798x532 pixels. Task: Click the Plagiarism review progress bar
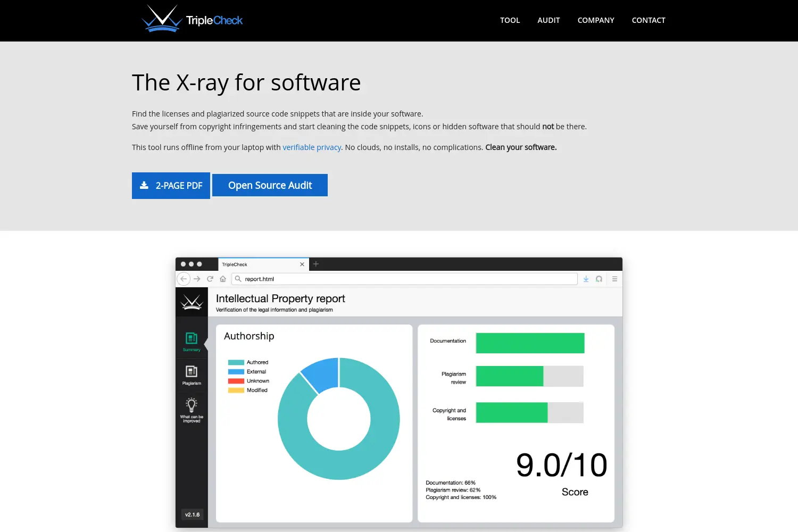(530, 376)
